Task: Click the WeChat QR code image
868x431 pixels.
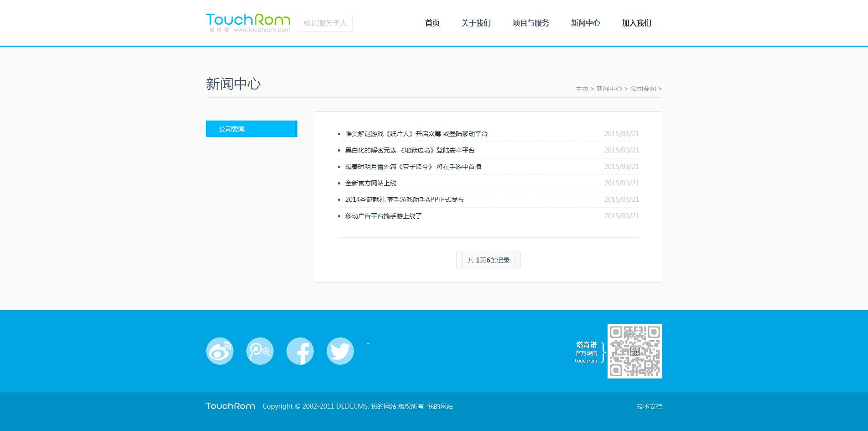Action: coord(634,351)
